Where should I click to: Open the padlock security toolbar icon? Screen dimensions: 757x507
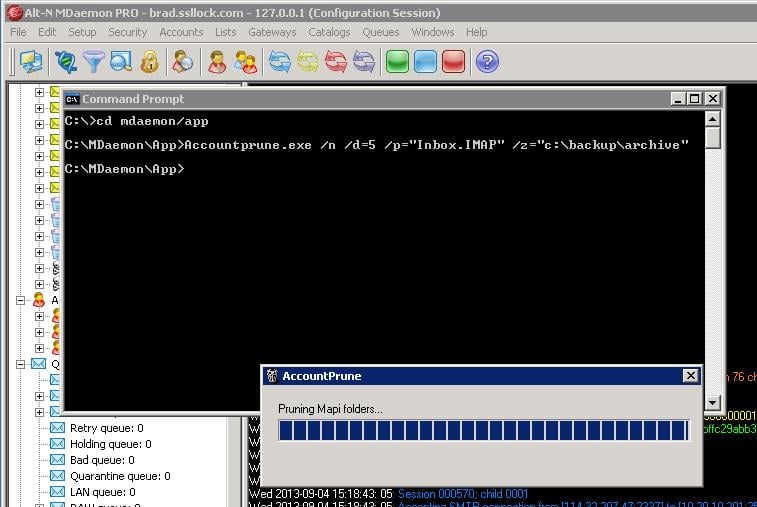pos(150,62)
